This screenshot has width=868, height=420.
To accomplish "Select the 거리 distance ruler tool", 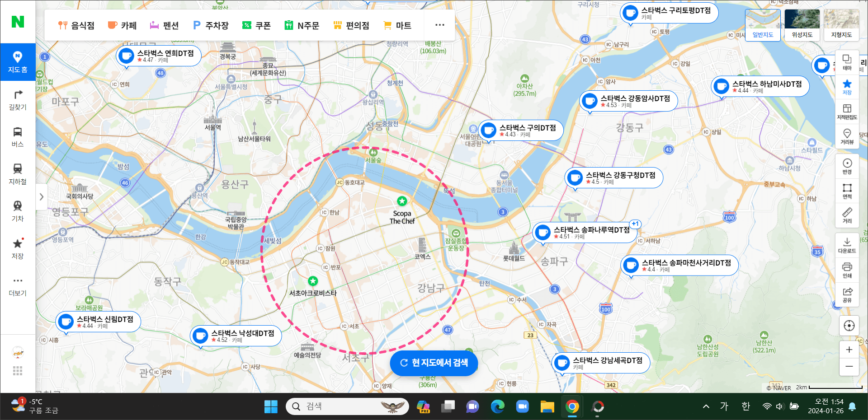I will [847, 215].
